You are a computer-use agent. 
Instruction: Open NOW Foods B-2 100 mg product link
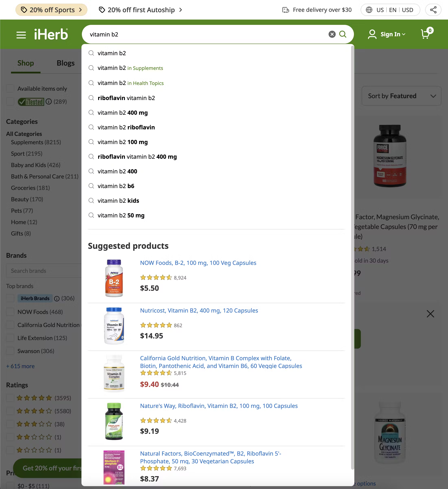coord(198,263)
